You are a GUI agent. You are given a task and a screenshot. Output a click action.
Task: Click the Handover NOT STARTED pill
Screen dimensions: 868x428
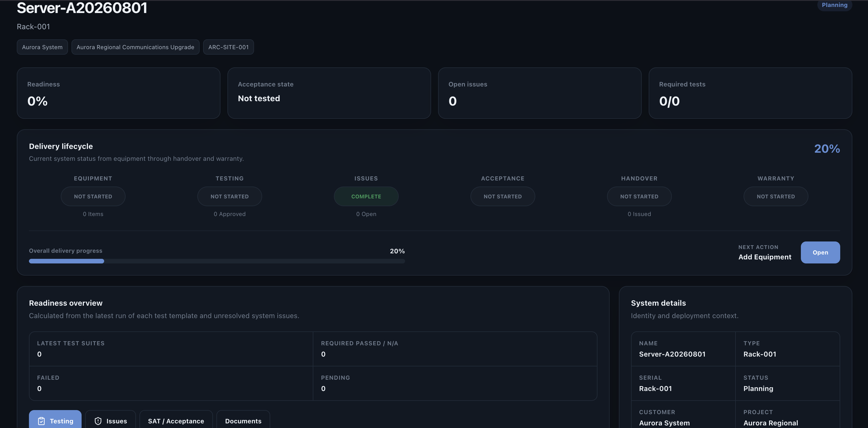coord(639,196)
